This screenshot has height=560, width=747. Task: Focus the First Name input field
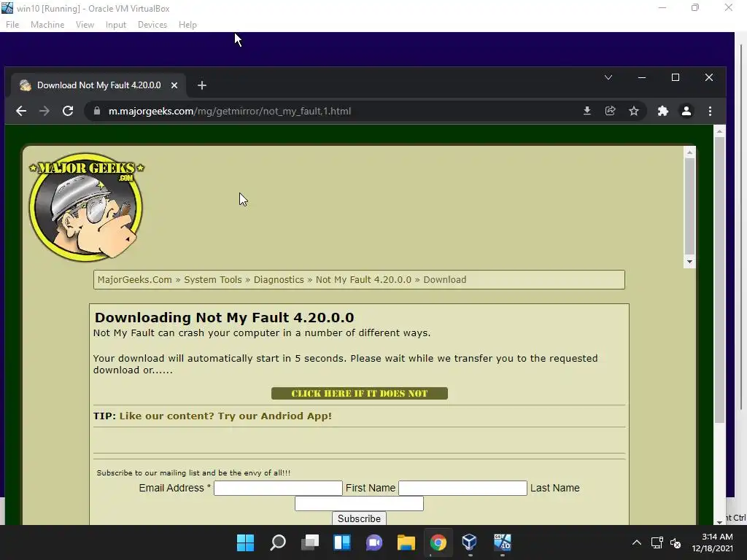pyautogui.click(x=462, y=488)
